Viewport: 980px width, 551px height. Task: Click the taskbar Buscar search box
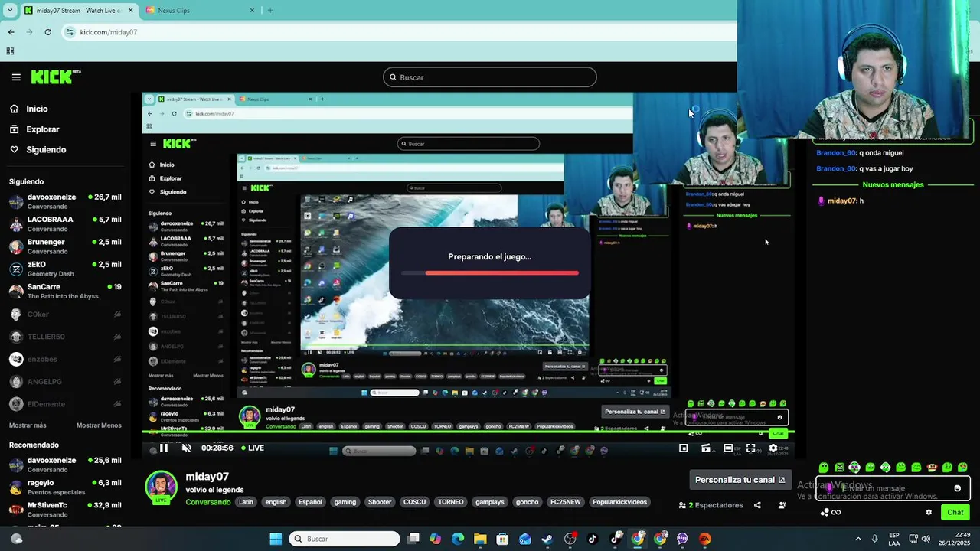pyautogui.click(x=344, y=539)
